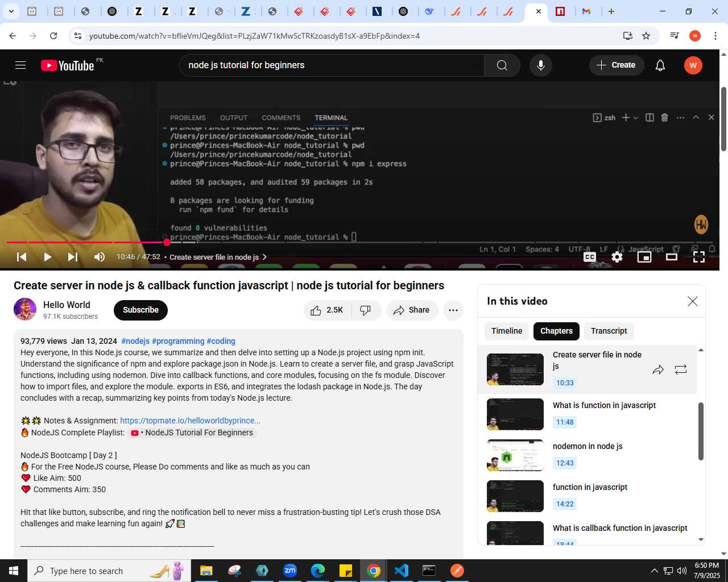Click the 10:33 chapter timestamp
Viewport: 728px width, 582px height.
(565, 383)
